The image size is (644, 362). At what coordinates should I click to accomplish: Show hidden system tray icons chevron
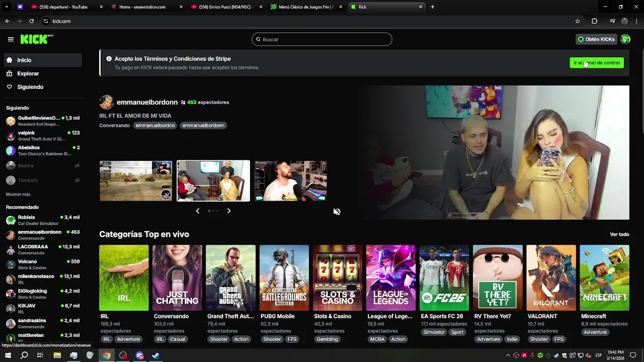(x=508, y=355)
